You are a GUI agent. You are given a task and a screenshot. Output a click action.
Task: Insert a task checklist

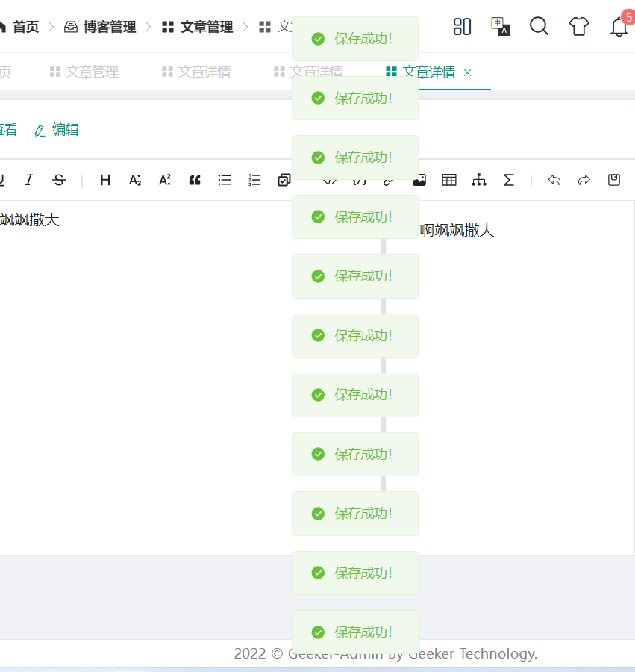click(284, 180)
